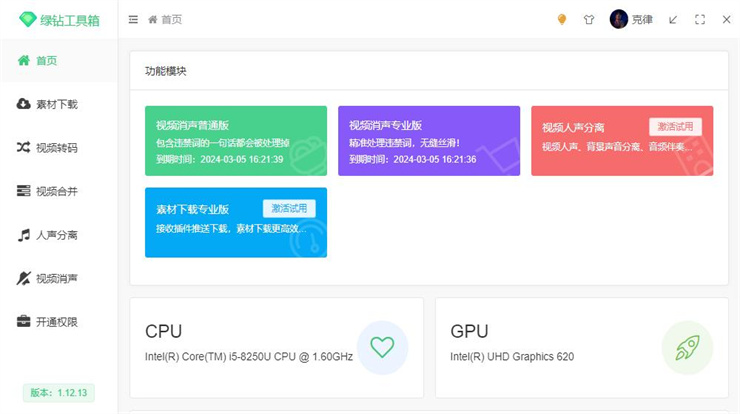Click the lightbulb tips icon
Image resolution: width=740 pixels, height=414 pixels.
pyautogui.click(x=562, y=19)
